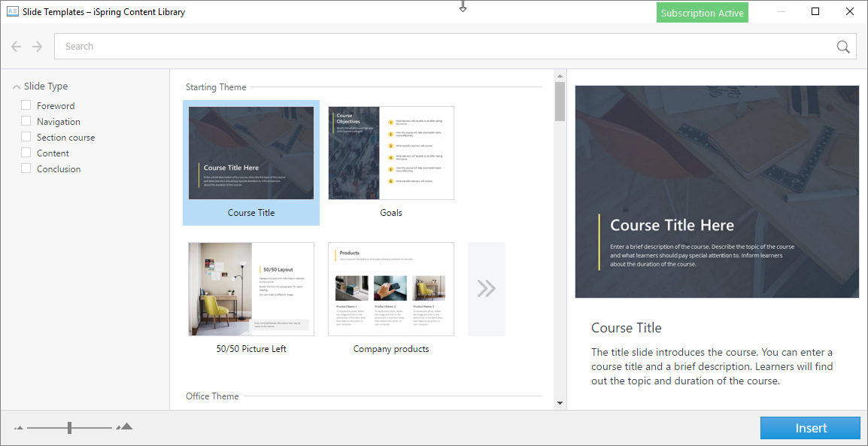
Task: Select the Company products template
Action: (391, 289)
